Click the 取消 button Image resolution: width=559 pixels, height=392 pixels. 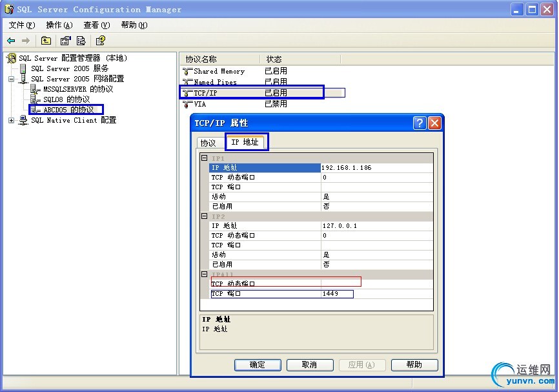[309, 365]
